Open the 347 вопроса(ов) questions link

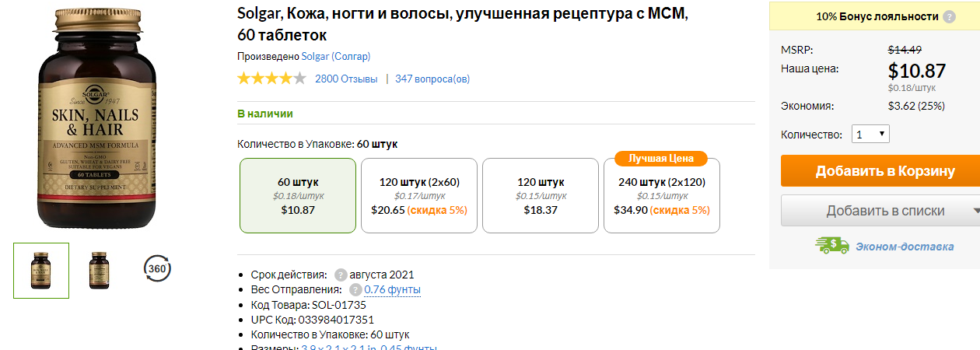[432, 79]
